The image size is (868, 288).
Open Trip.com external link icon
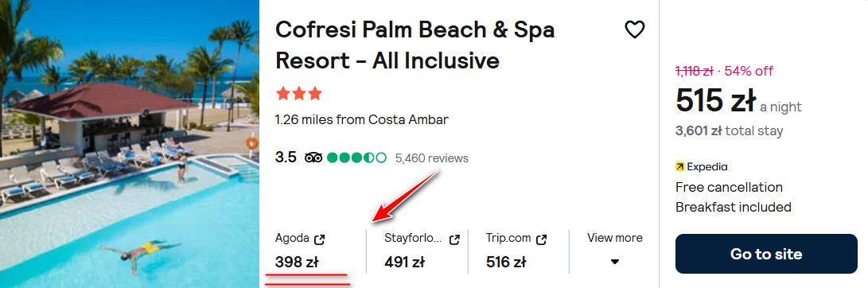click(x=541, y=239)
